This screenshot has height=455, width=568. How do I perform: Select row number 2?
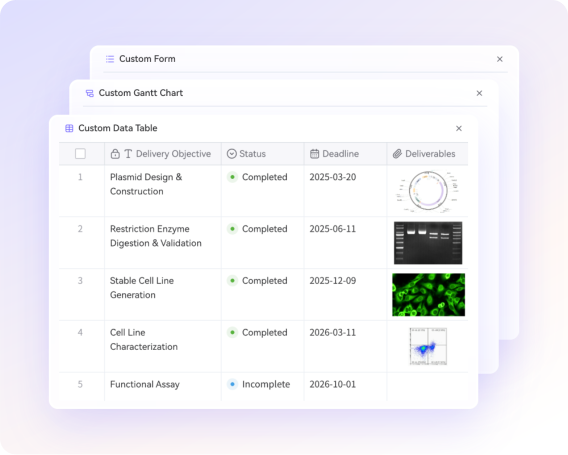80,229
